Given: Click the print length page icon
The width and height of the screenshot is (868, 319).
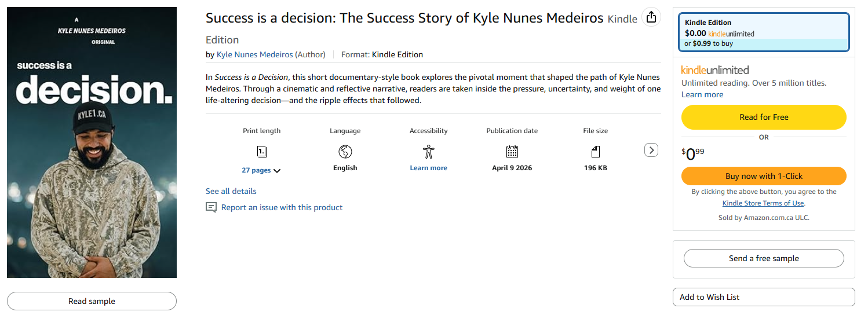Looking at the screenshot, I should pos(261,152).
